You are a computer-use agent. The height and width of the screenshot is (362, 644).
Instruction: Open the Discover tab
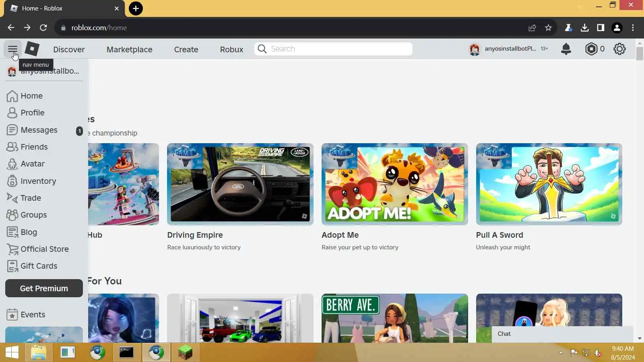69,49
